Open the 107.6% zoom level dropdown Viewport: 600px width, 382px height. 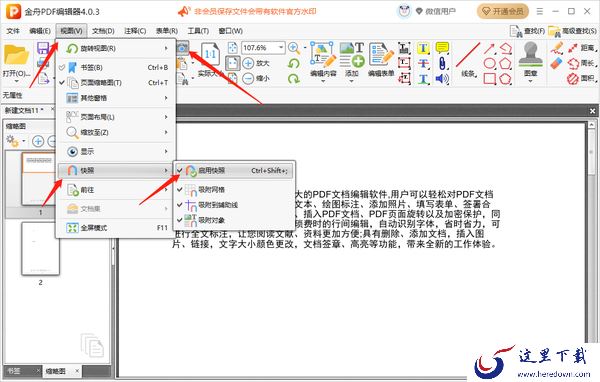click(x=281, y=47)
